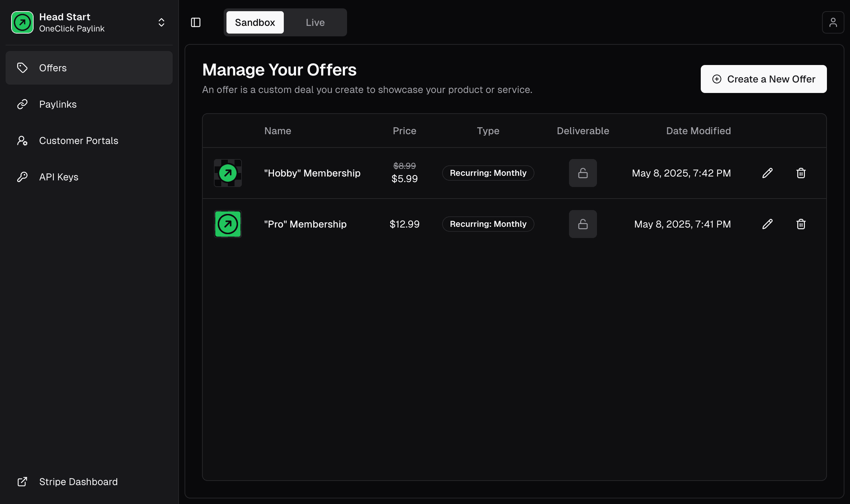Navigate to API Keys
The image size is (850, 504).
(x=89, y=177)
